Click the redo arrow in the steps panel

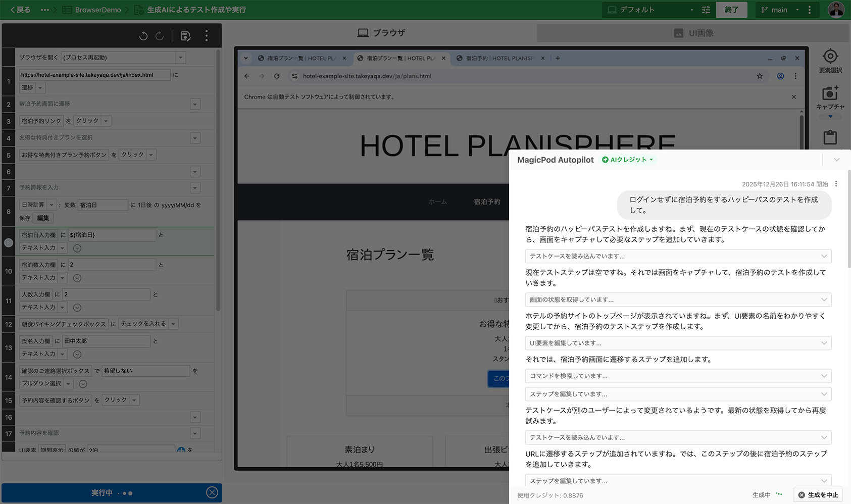160,36
